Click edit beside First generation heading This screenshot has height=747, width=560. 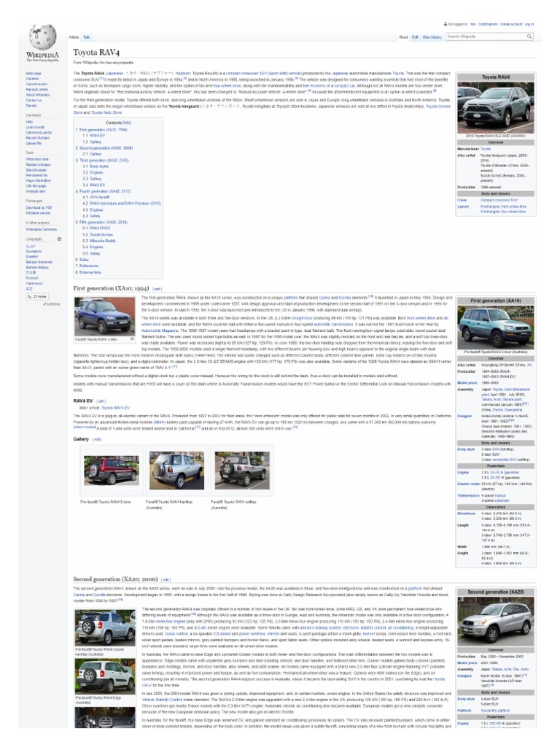point(157,289)
